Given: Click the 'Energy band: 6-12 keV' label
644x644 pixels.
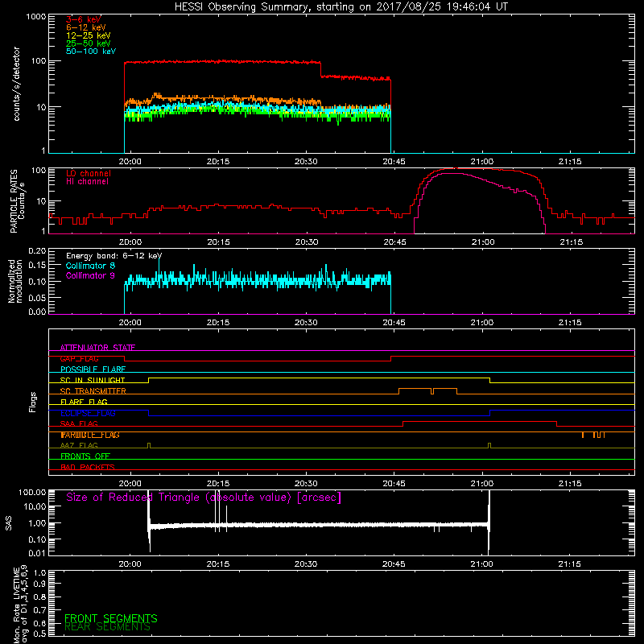Looking at the screenshot, I should pyautogui.click(x=114, y=256).
